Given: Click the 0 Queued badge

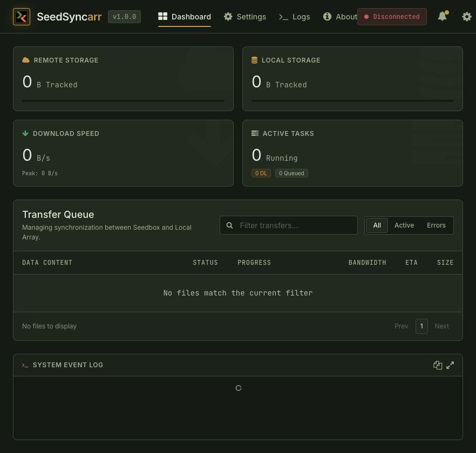Looking at the screenshot, I should 291,173.
